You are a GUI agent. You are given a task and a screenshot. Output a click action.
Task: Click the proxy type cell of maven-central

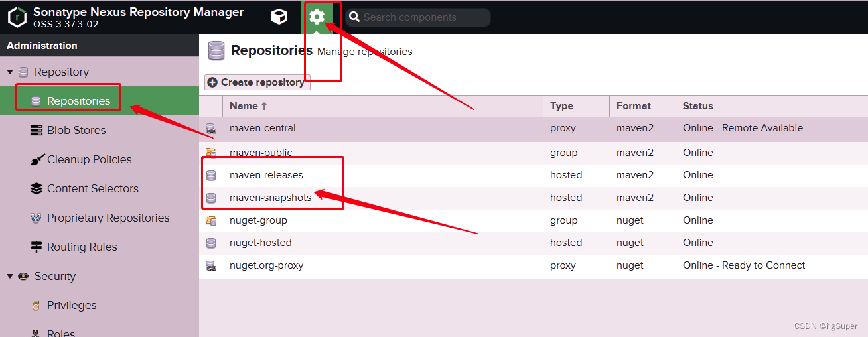563,128
